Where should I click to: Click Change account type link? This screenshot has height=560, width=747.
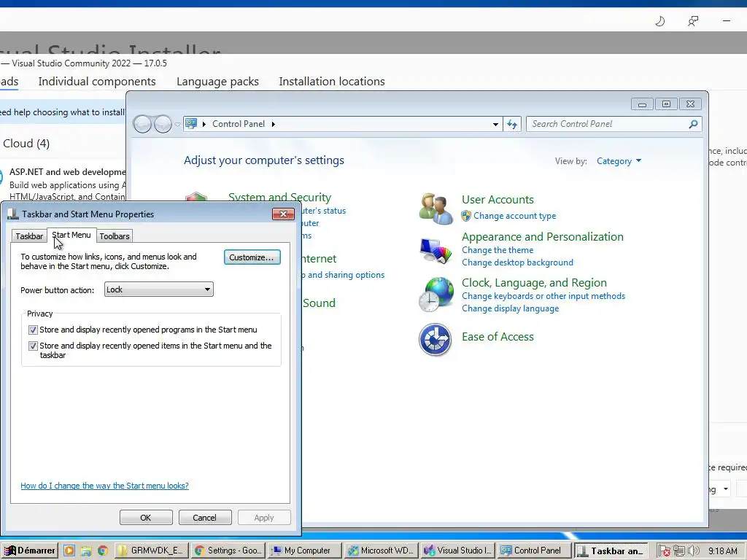click(x=514, y=216)
